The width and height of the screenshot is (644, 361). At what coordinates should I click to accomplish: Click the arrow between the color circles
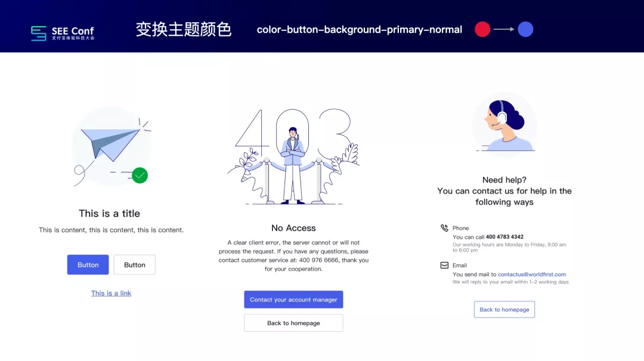tap(504, 29)
